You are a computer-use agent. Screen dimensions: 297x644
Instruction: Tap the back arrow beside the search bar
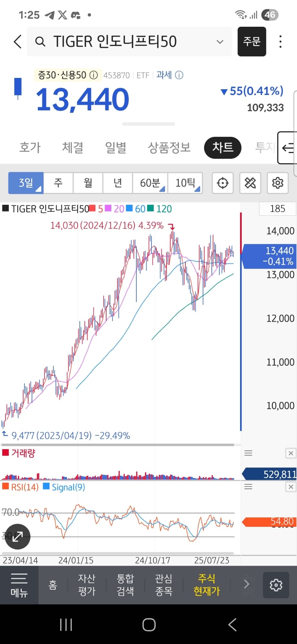18,42
